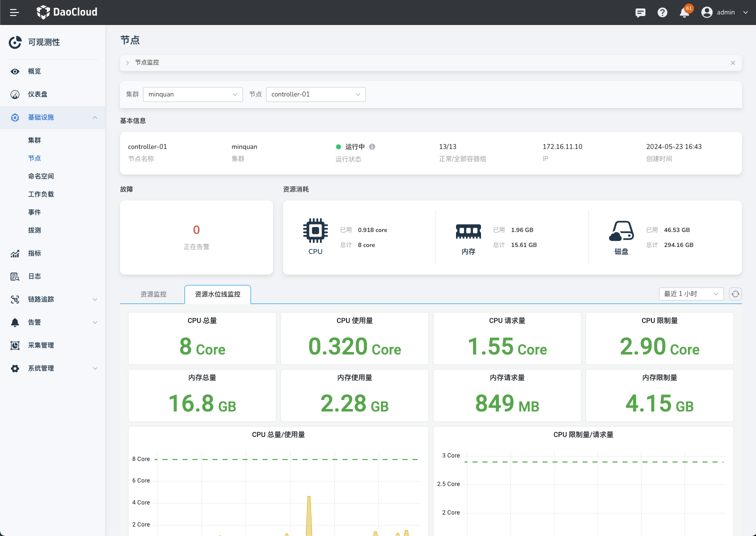756x536 pixels.
Task: Open the 集群 minquan dropdown
Action: pyautogui.click(x=192, y=94)
